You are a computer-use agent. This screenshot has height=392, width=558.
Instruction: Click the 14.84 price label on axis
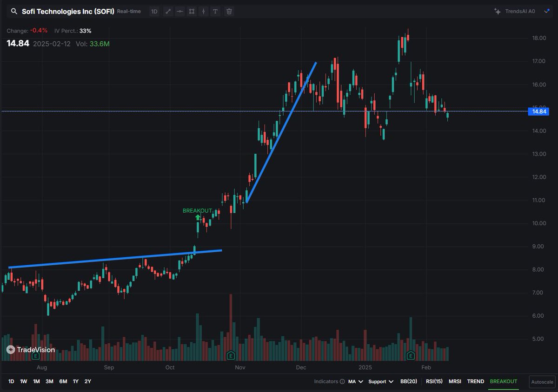point(539,111)
